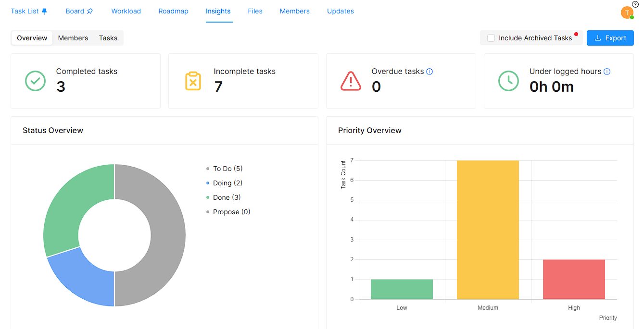Click the orange user avatar
644x329 pixels.
[627, 13]
